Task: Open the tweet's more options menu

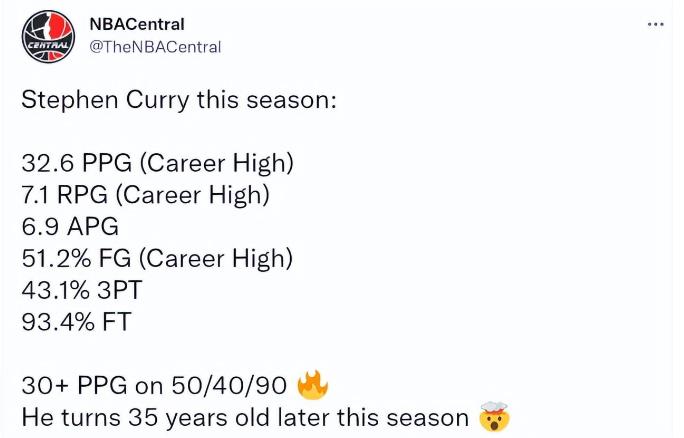Action: pos(655,24)
